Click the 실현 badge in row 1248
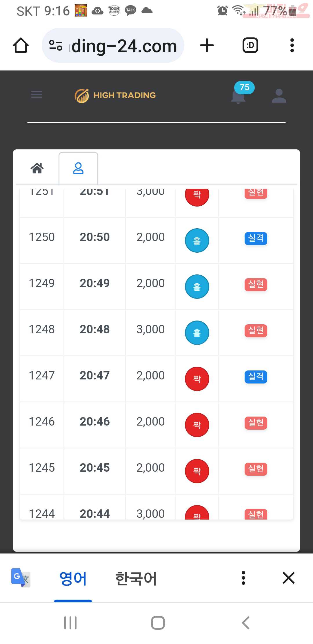This screenshot has height=644, width=313. pos(256,331)
